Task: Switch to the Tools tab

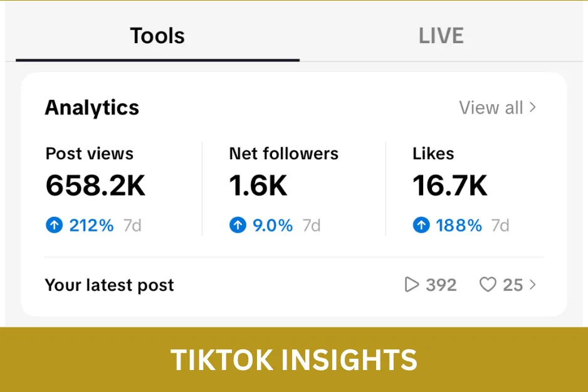Action: [157, 36]
